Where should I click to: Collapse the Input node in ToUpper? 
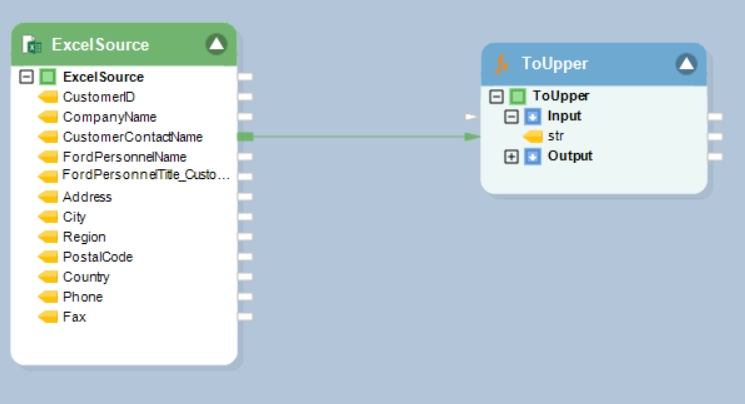click(511, 116)
